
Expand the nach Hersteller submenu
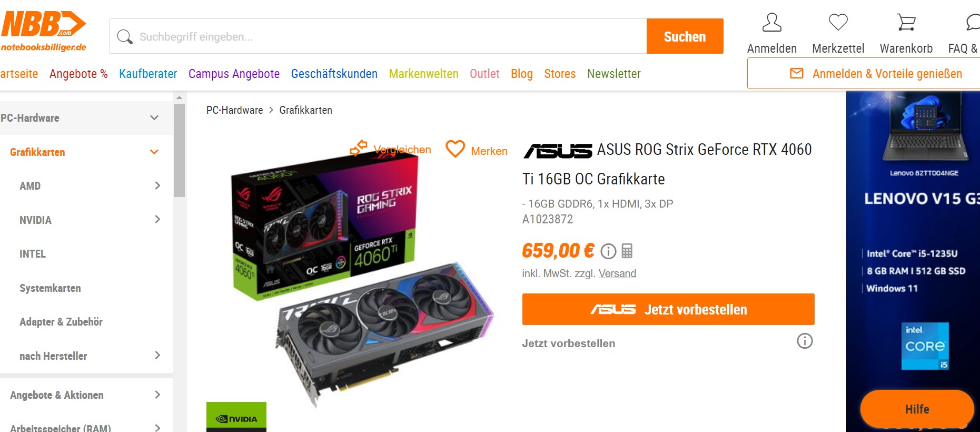point(157,355)
